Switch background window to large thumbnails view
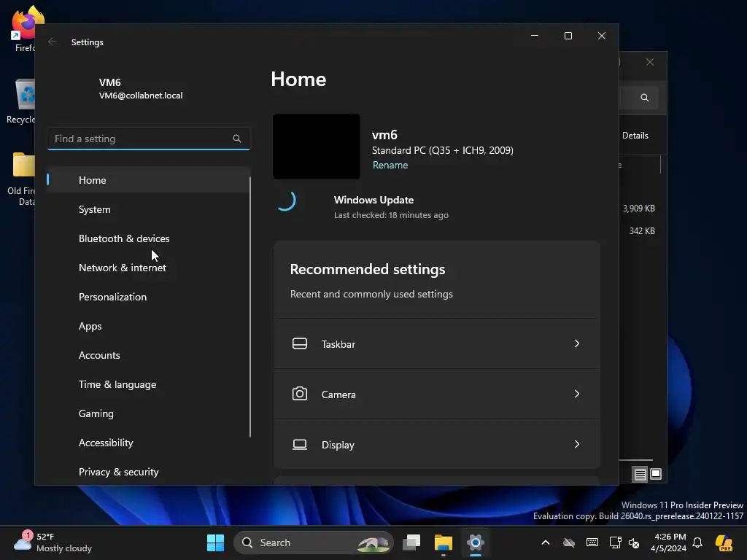 point(656,474)
